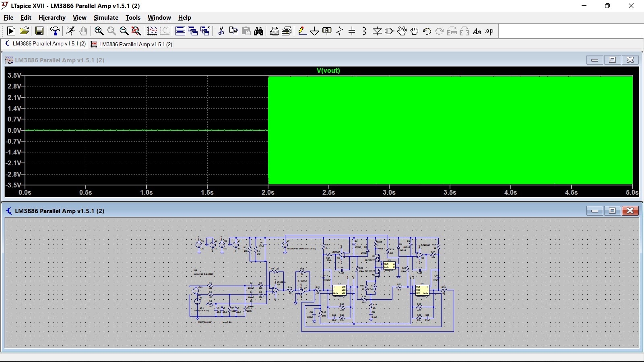
Task: Select the Inductor placement tool
Action: 364,31
